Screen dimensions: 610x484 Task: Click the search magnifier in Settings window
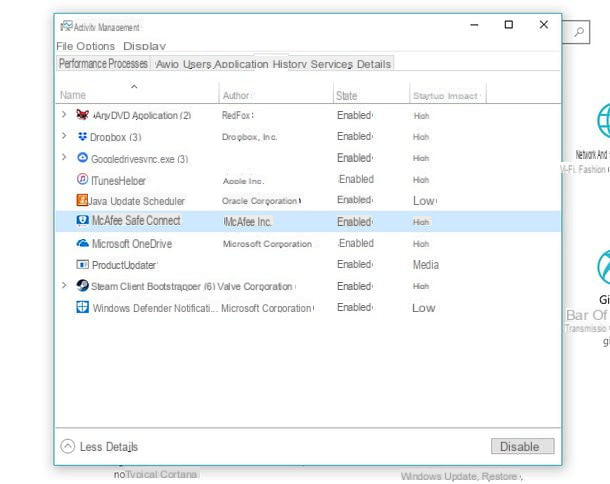click(579, 32)
